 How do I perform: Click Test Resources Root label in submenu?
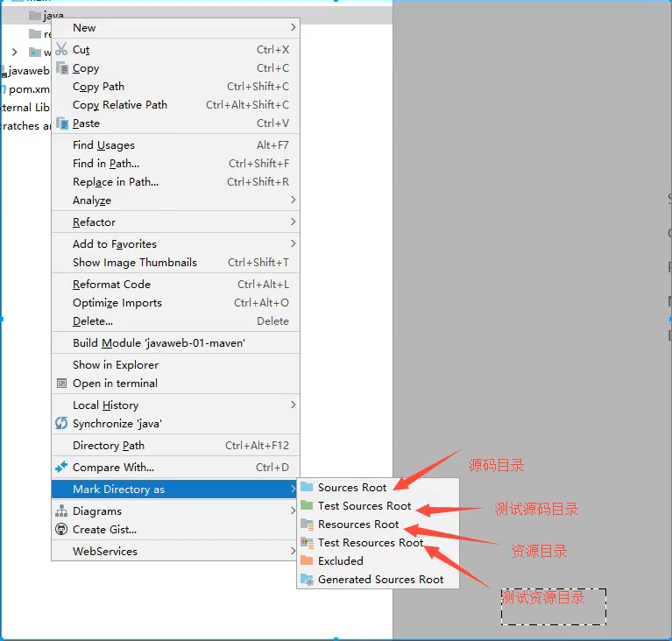pos(371,542)
